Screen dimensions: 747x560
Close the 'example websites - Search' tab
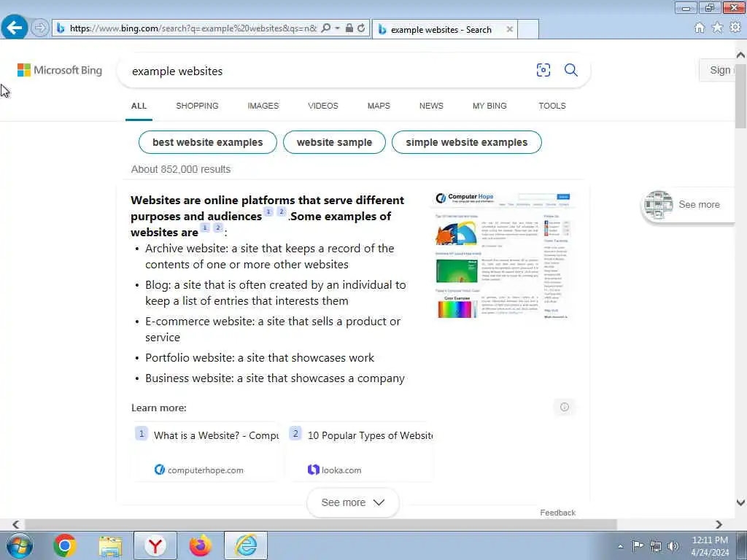coord(509,29)
